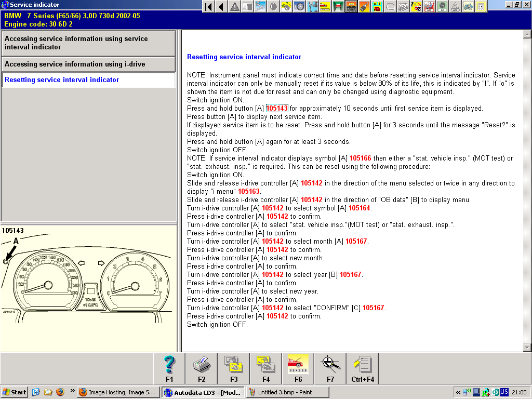Image resolution: width=532 pixels, height=399 pixels.
Task: Print the page using F2 printer button
Action: coord(202,369)
